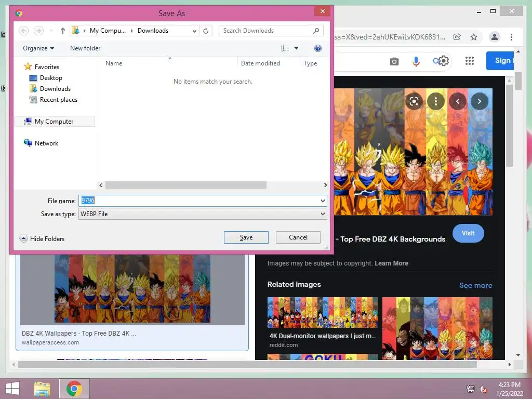The height and width of the screenshot is (399, 532).
Task: Open Save as type combo box
Action: (203, 214)
